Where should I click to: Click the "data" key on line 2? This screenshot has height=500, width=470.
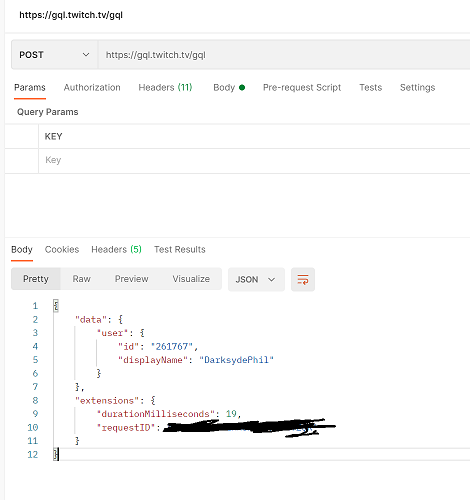(x=91, y=320)
